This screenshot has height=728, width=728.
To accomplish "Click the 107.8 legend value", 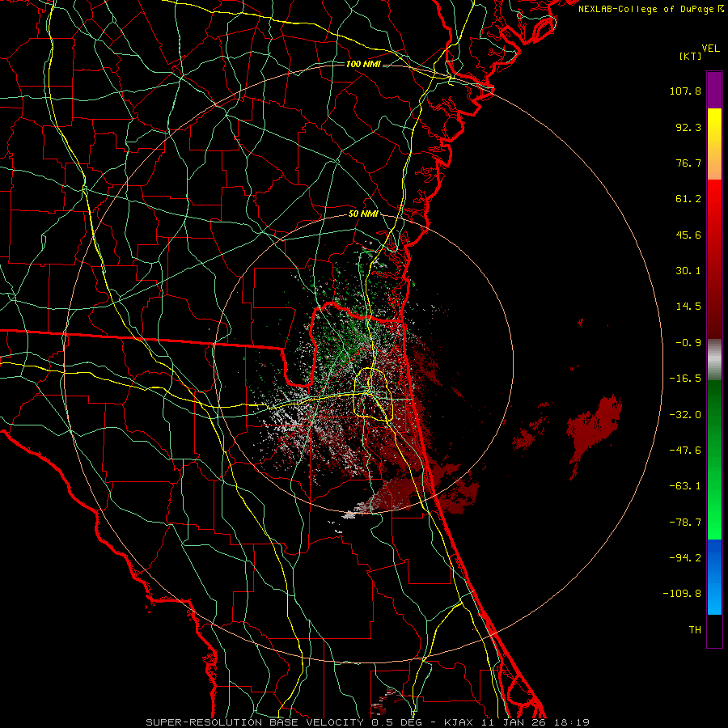I will tap(685, 91).
